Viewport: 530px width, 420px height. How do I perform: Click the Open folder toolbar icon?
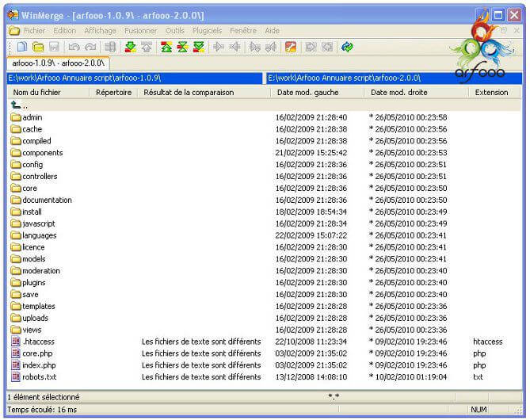(x=38, y=47)
